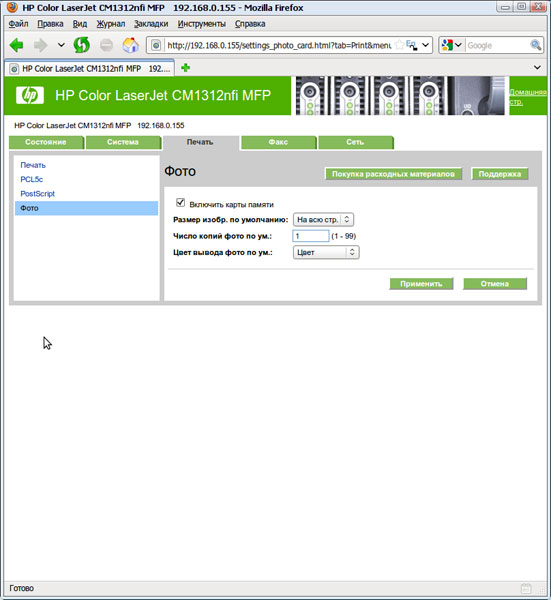
Task: Go to the Home page icon
Action: coord(130,45)
